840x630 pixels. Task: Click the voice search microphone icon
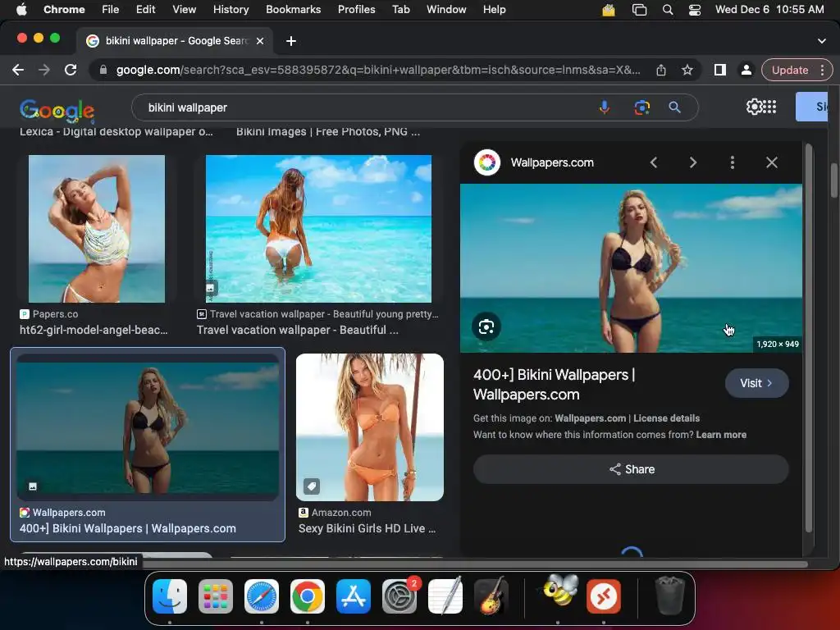tap(605, 107)
